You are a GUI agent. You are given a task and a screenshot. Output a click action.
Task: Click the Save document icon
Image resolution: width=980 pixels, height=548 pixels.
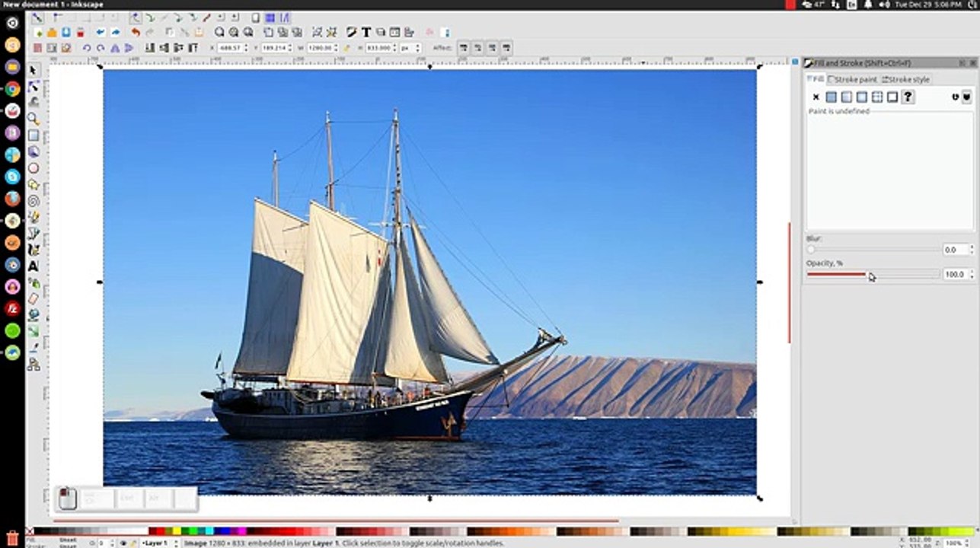66,33
